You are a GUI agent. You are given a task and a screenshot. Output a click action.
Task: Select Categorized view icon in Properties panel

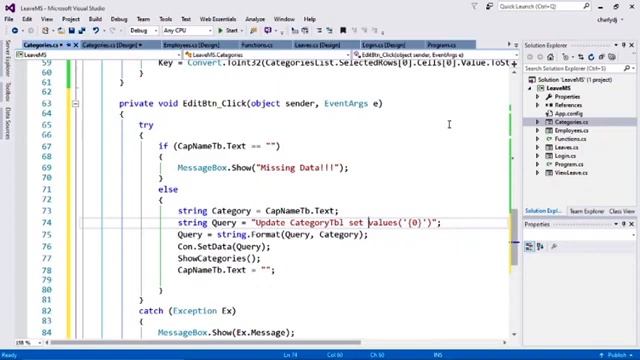click(529, 247)
